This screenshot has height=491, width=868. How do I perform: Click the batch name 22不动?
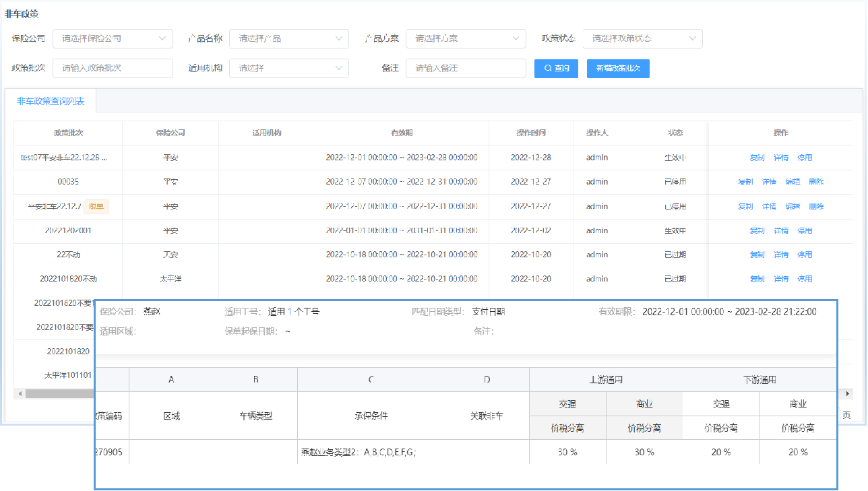68,255
